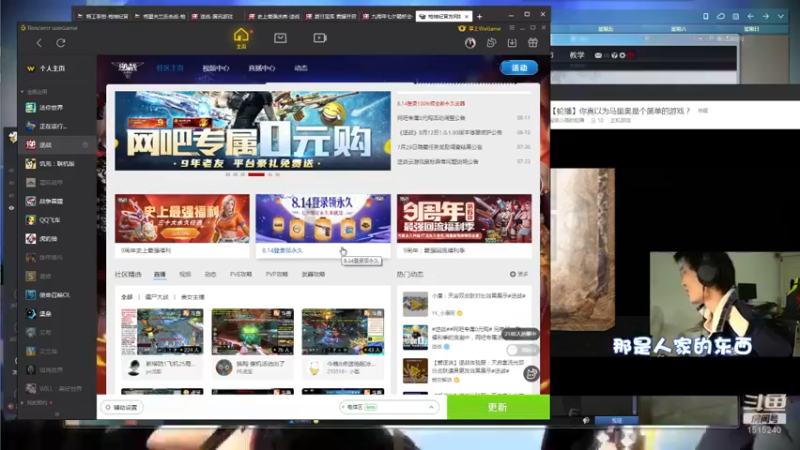The height and width of the screenshot is (450, 800).
Task: Select the 视频 content tab
Action: [185, 274]
